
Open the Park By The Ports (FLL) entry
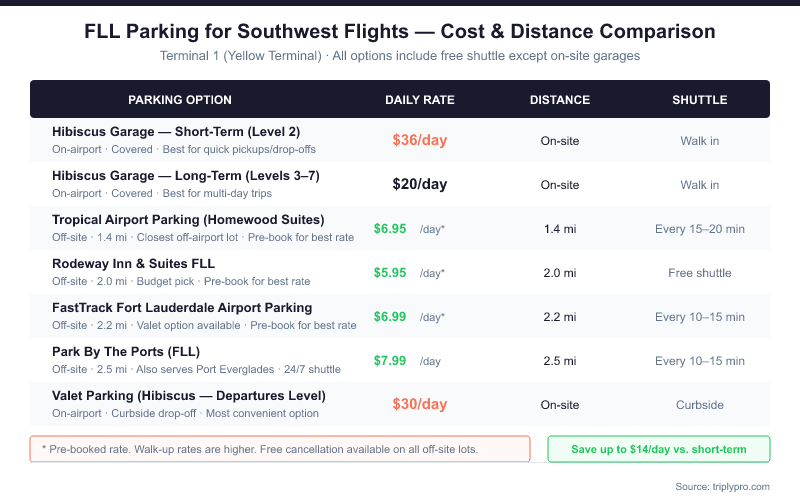(x=125, y=352)
